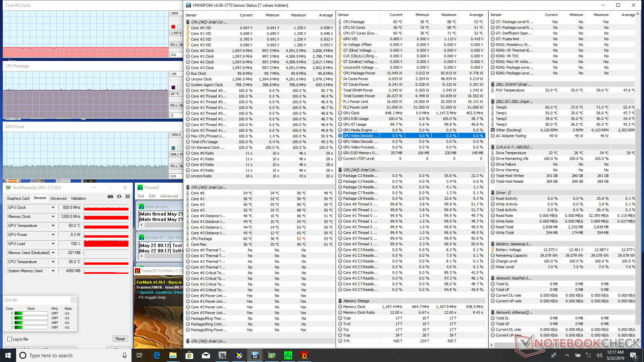Click the File Explorer taskbar icon
The image size is (644, 362).
(173, 355)
